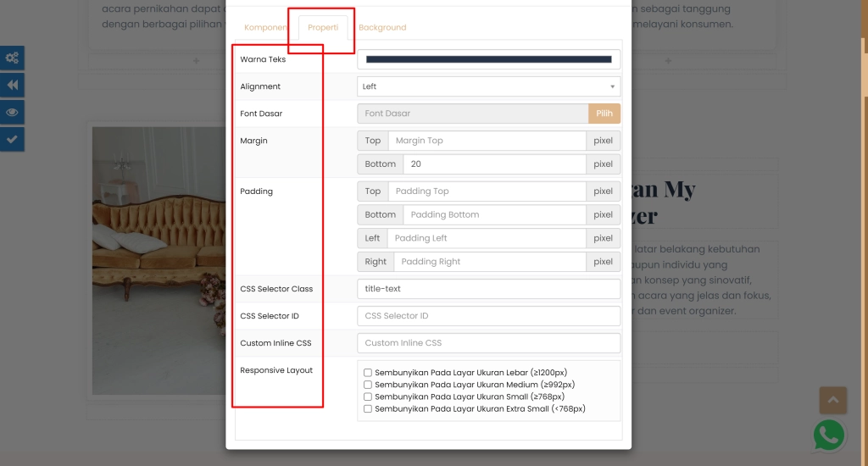Open the settings gears sidebar icon

tap(12, 58)
